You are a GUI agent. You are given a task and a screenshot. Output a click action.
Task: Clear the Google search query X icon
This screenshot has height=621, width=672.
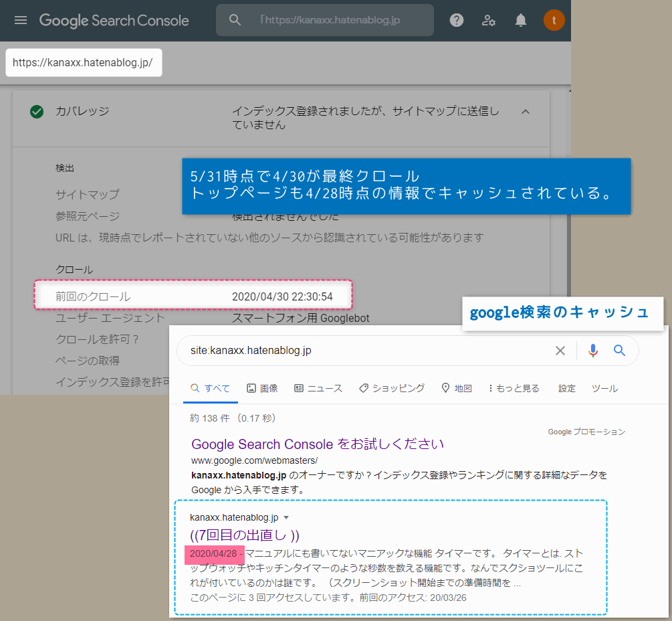click(560, 351)
